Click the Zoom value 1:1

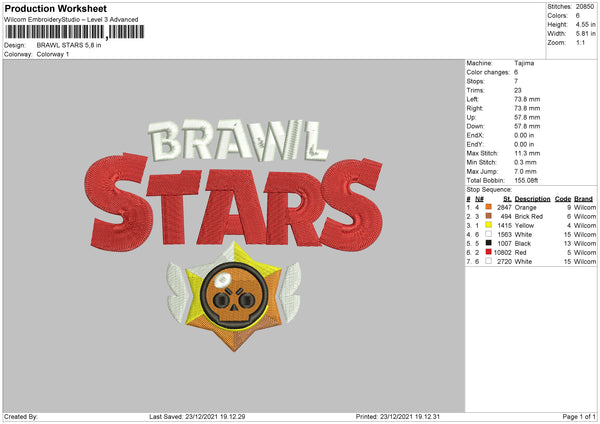coord(580,43)
